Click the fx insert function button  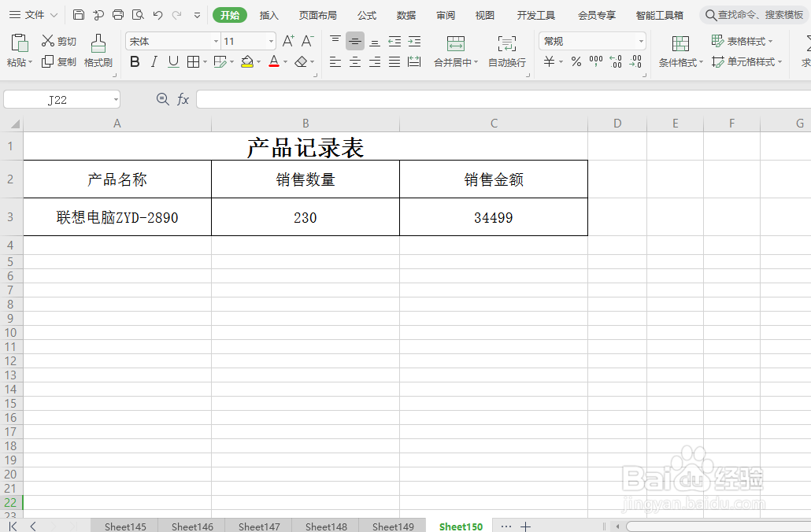183,98
